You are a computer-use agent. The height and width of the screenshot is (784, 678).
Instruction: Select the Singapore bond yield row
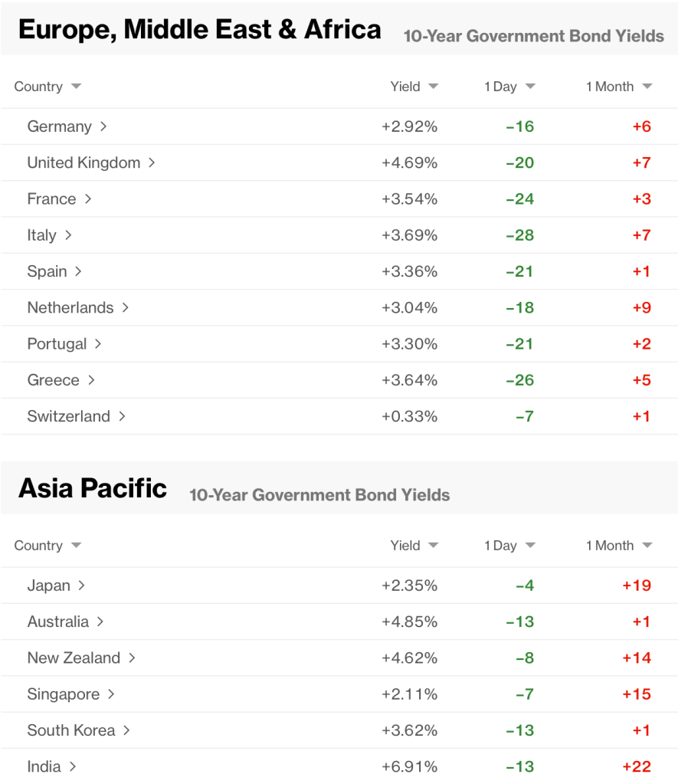(x=63, y=694)
